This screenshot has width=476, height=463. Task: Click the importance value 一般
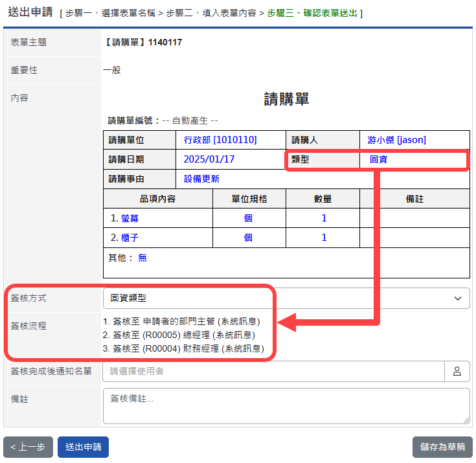(x=112, y=70)
